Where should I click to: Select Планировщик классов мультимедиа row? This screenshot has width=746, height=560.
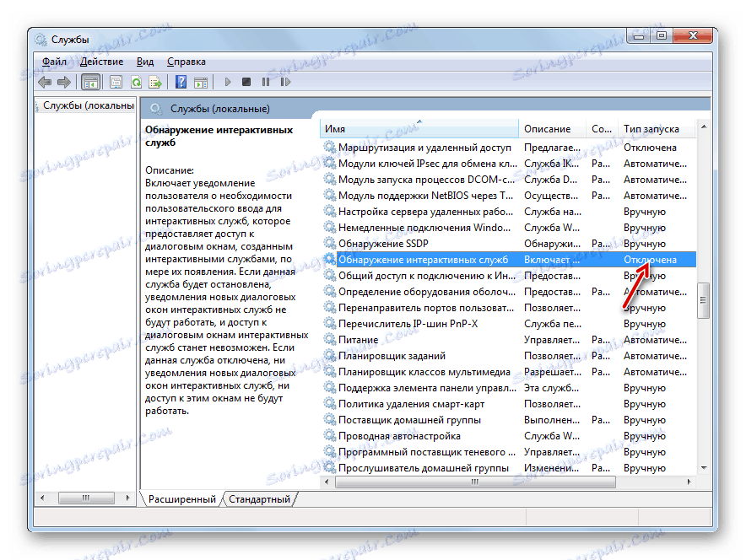tap(508, 372)
